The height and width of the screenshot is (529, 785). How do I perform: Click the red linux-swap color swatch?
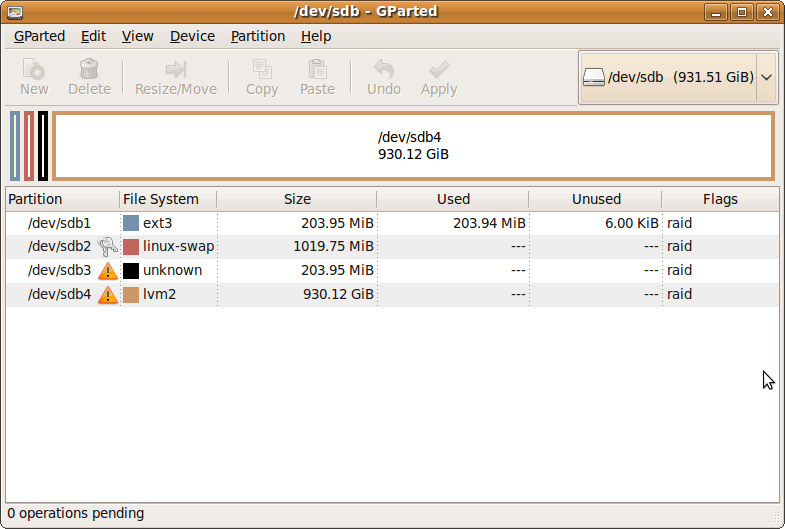pos(131,246)
